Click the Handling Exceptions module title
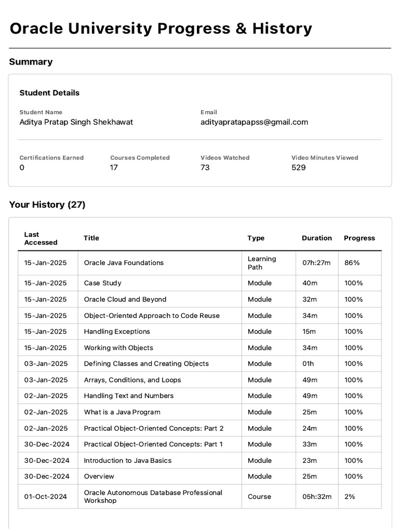Image resolution: width=399 pixels, height=532 pixels. (x=117, y=331)
